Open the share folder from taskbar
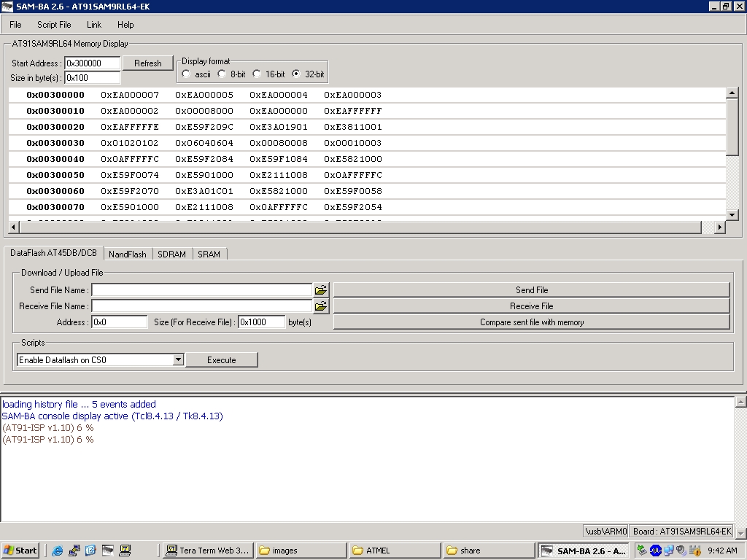 pos(488,551)
